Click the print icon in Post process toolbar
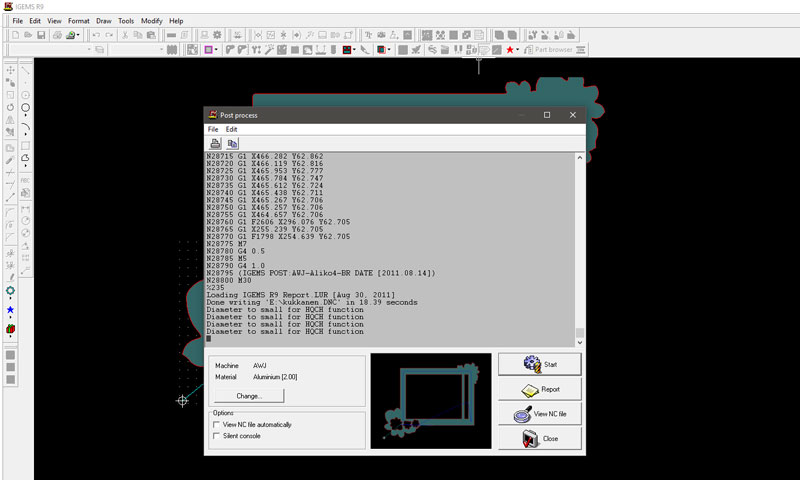 [215, 143]
